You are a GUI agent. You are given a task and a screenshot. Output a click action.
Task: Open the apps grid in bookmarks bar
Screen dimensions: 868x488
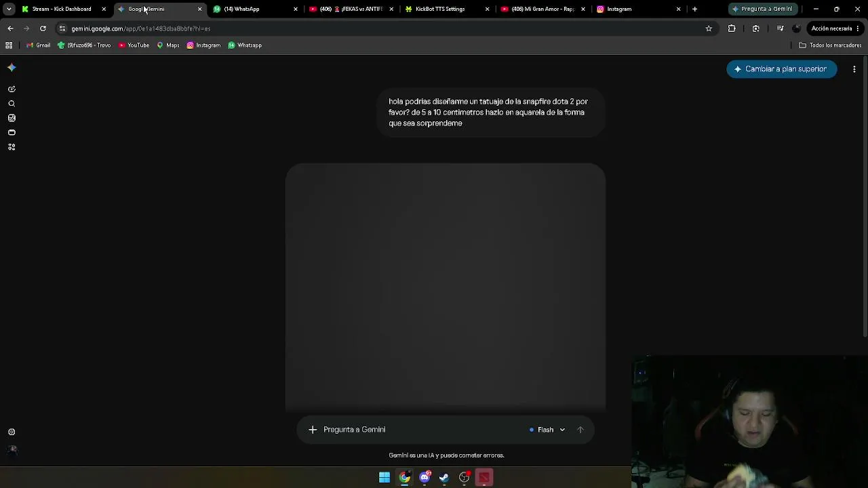click(x=9, y=45)
